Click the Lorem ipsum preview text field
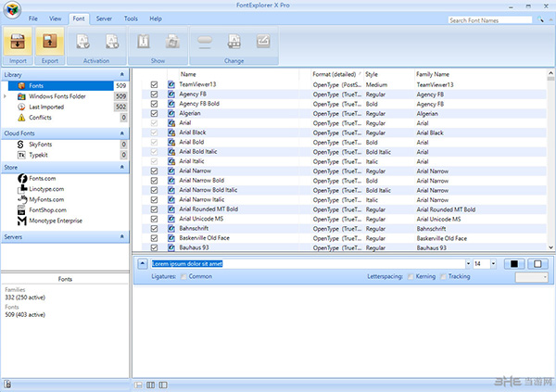 click(x=308, y=263)
